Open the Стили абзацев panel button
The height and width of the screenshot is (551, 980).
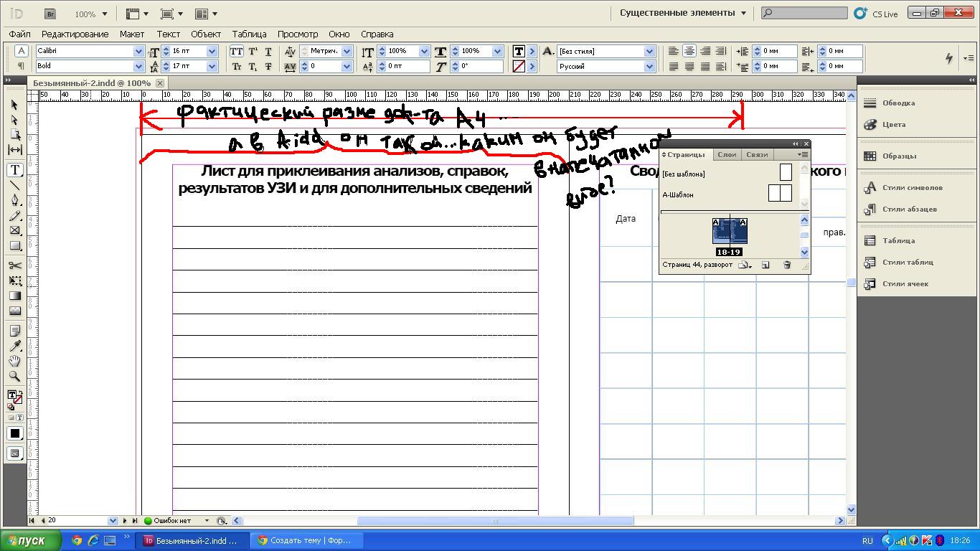(900, 209)
